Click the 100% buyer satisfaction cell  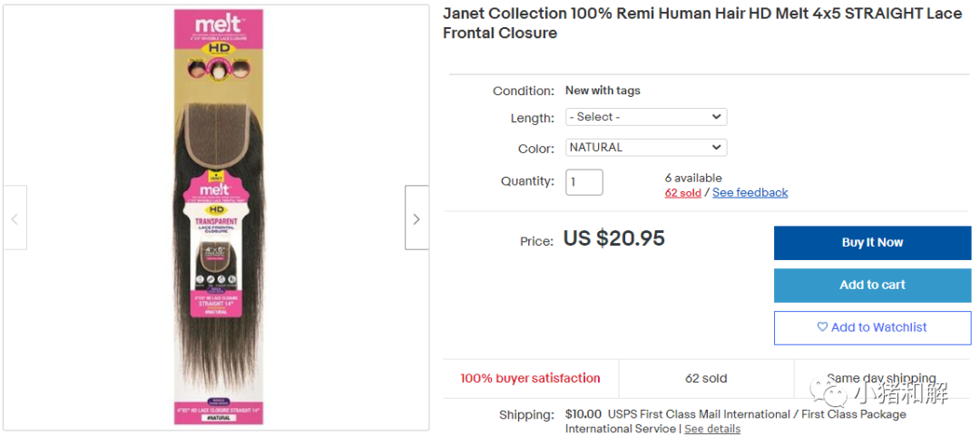click(530, 378)
